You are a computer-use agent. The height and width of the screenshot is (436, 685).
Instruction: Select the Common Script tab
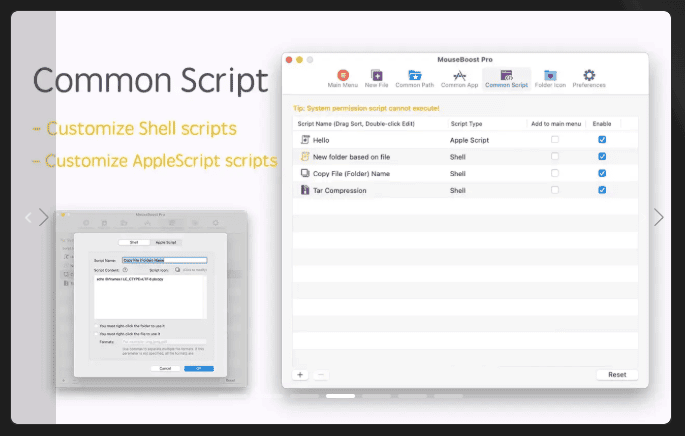[506, 79]
